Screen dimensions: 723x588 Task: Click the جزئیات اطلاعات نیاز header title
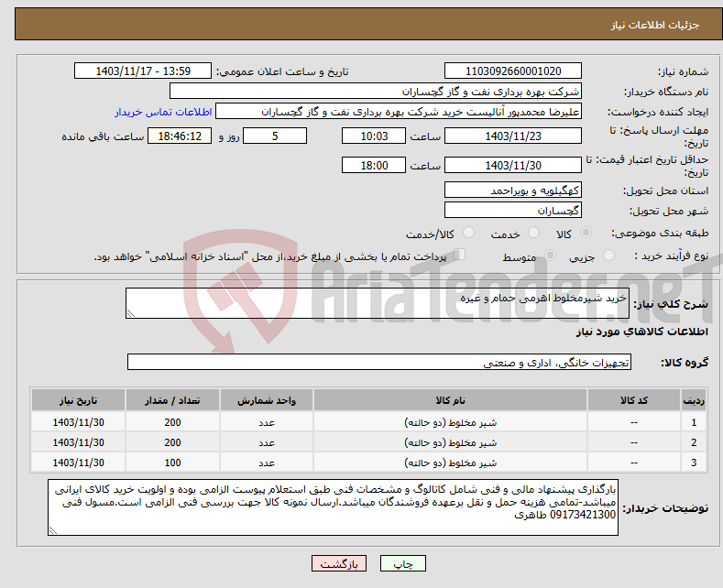coord(655,25)
